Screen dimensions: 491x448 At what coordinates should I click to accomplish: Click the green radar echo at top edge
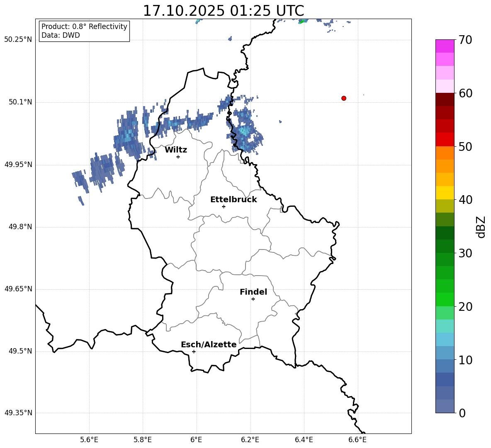point(302,22)
